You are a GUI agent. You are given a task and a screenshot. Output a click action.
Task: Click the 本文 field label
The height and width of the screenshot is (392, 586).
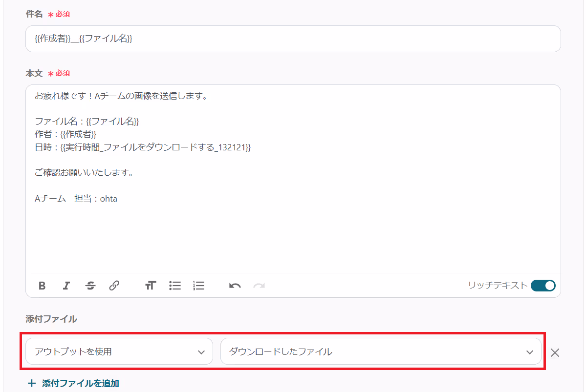tap(34, 73)
